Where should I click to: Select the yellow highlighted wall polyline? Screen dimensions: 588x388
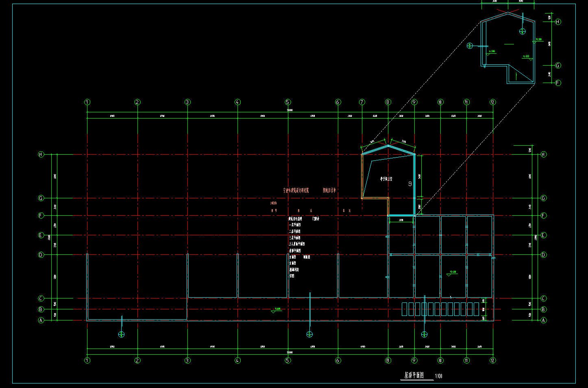click(x=362, y=175)
